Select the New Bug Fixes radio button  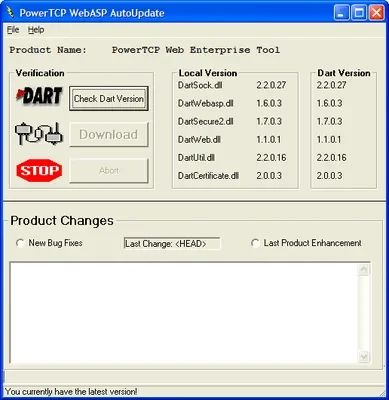point(20,243)
